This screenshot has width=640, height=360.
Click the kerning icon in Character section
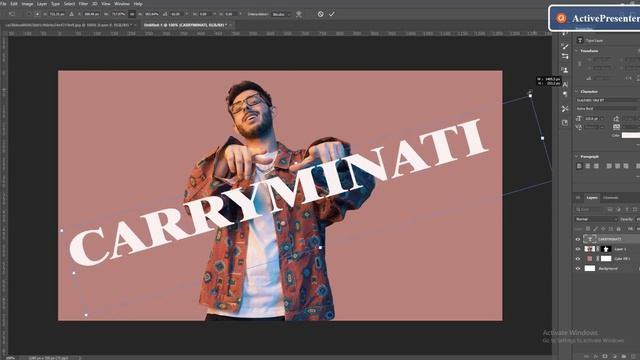tap(578, 127)
